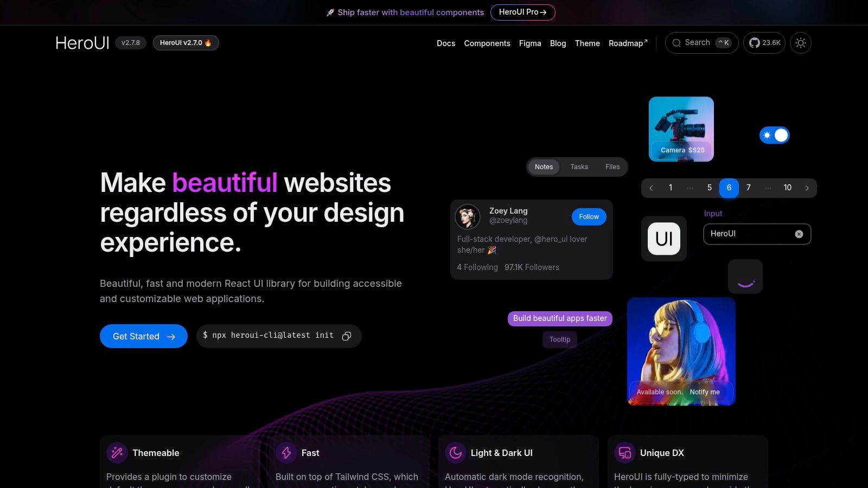Open Blog in the navbar
Screen dimensions: 868x488
tap(558, 43)
